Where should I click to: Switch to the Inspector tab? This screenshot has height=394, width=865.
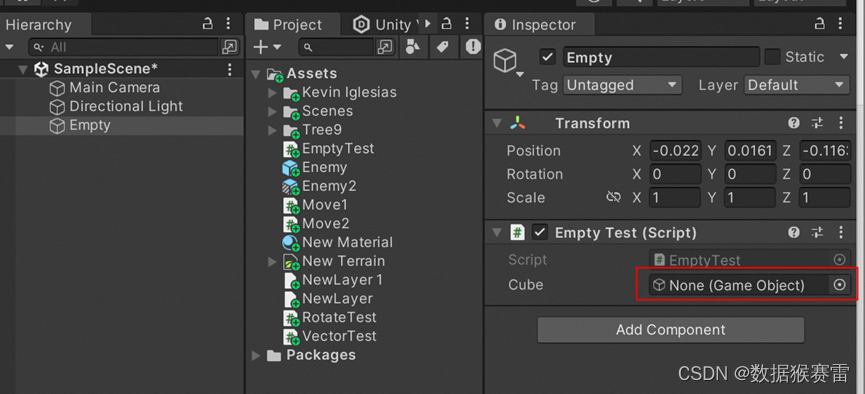pos(535,25)
